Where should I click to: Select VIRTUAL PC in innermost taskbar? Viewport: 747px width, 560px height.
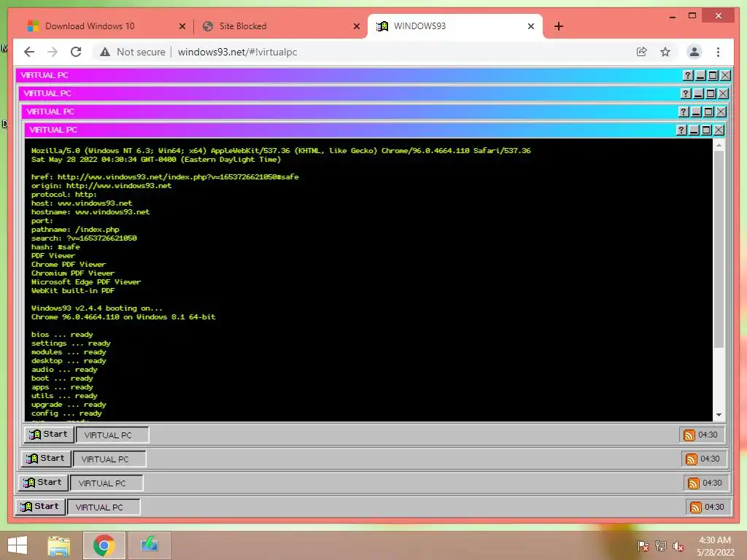pos(112,435)
